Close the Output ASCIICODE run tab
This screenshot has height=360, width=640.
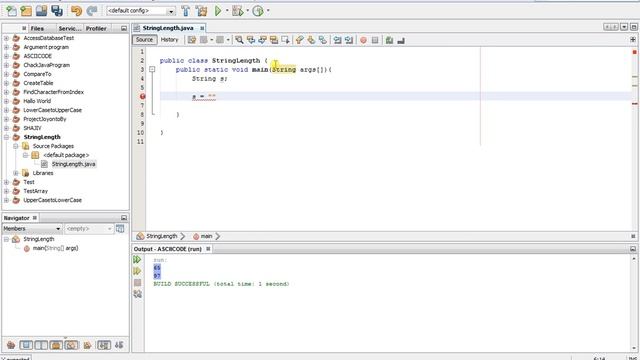pos(208,249)
